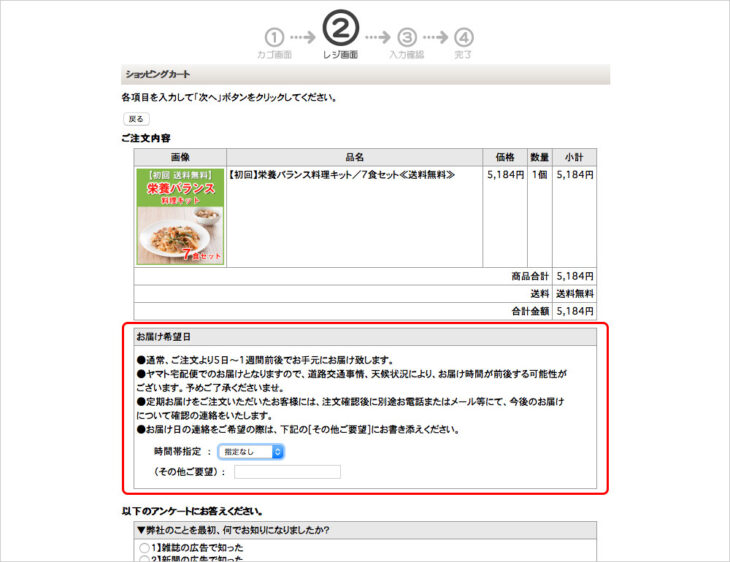The width and height of the screenshot is (730, 562).
Task: Click the 戻る button
Action: pos(136,119)
